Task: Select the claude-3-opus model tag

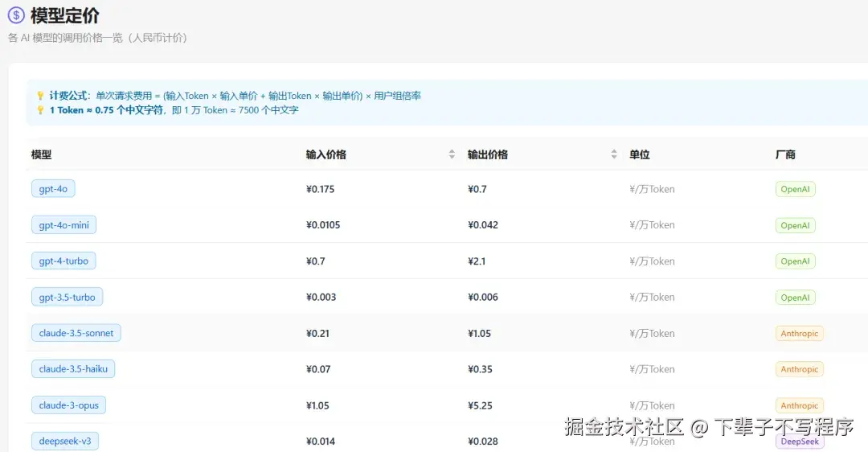Action: (68, 405)
